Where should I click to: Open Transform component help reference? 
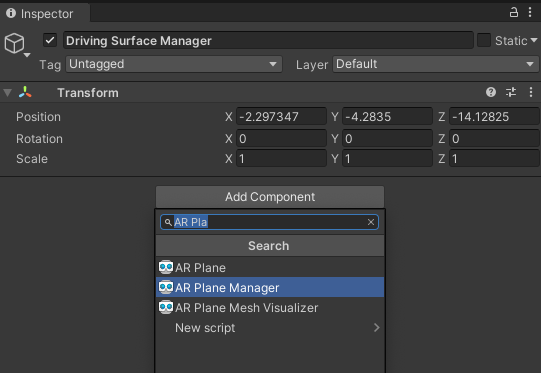491,92
